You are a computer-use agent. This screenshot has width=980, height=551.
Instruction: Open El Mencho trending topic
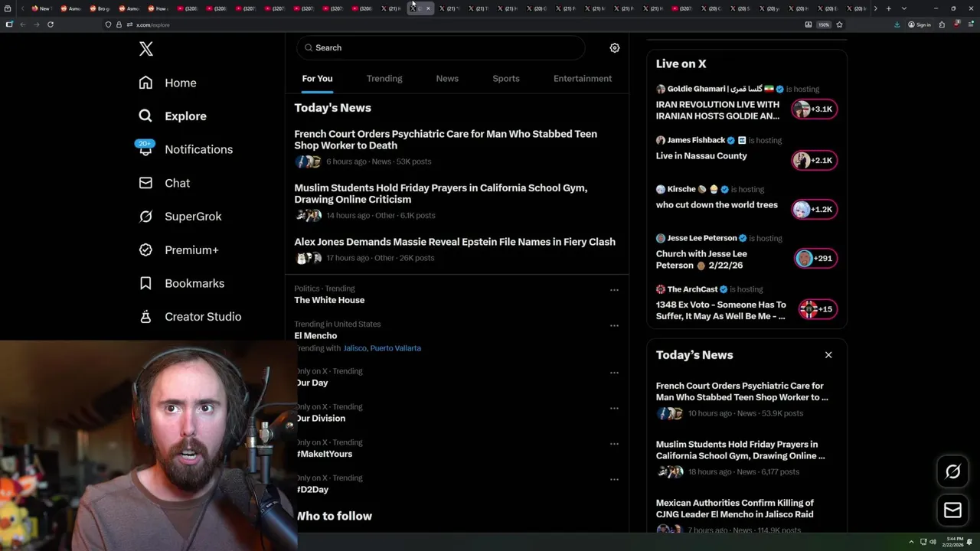click(315, 336)
